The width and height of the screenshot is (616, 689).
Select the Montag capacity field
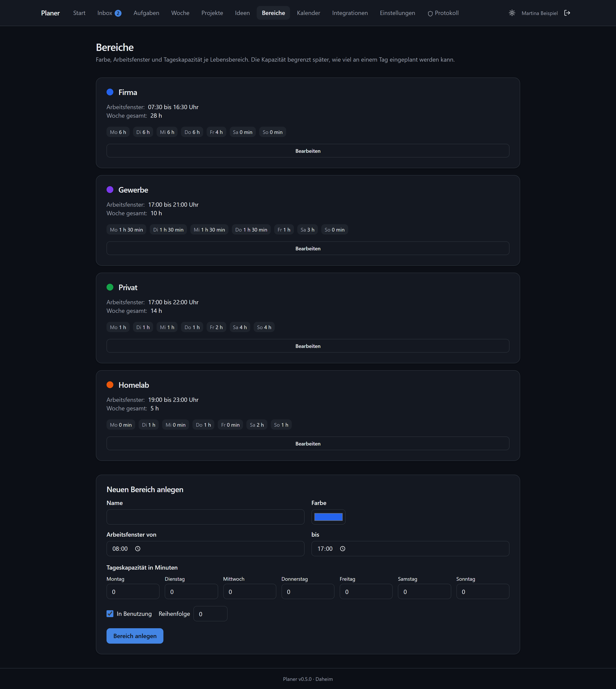[x=133, y=591]
